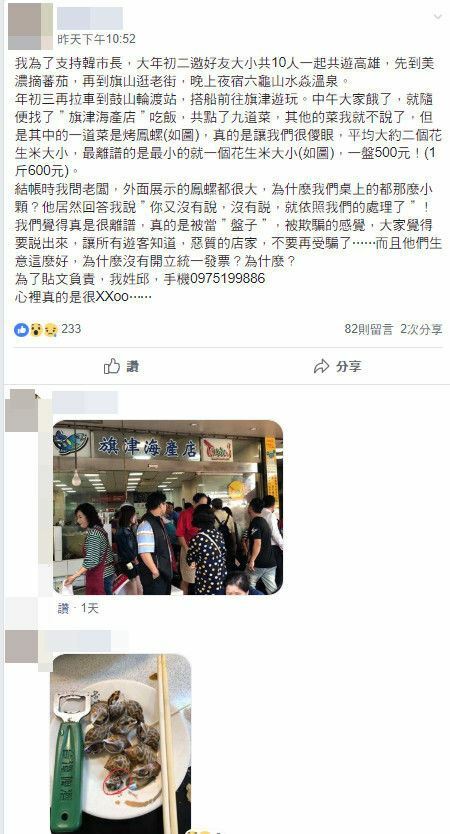Click the 讚 like button text
The height and width of the screenshot is (834, 450).
[132, 366]
